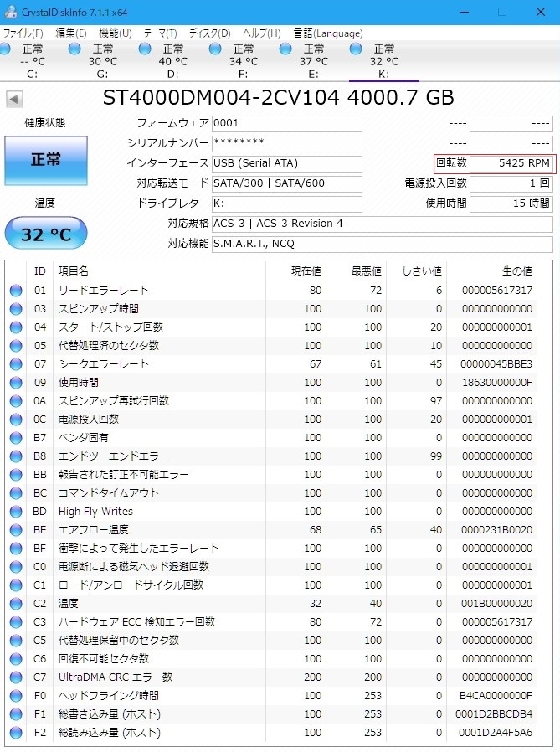Screen dimensions: 560x752
Task: Click the 32 °C temperature button
Action: (x=46, y=234)
